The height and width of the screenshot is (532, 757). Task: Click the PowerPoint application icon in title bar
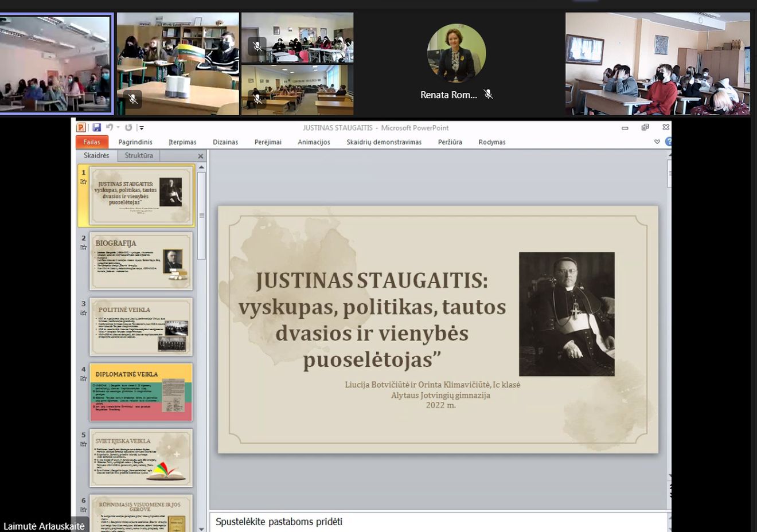[81, 127]
